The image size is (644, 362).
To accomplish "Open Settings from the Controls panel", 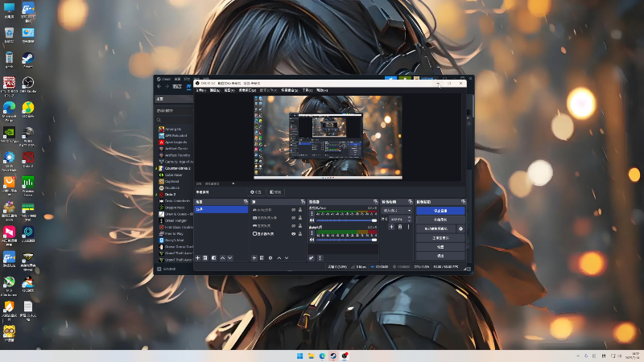I will click(440, 247).
